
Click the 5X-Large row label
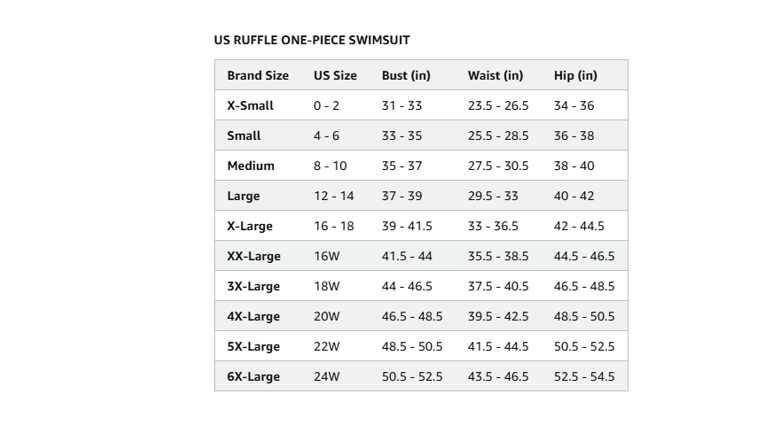pos(253,347)
